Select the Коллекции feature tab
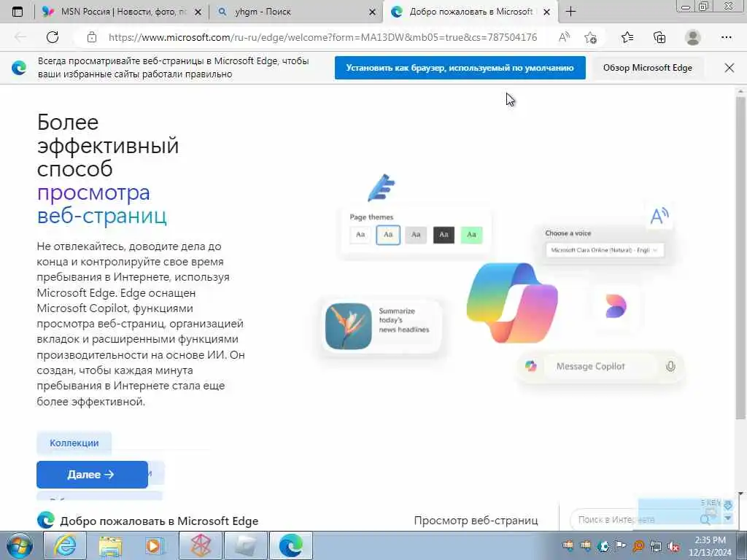The image size is (747, 560). pyautogui.click(x=74, y=443)
